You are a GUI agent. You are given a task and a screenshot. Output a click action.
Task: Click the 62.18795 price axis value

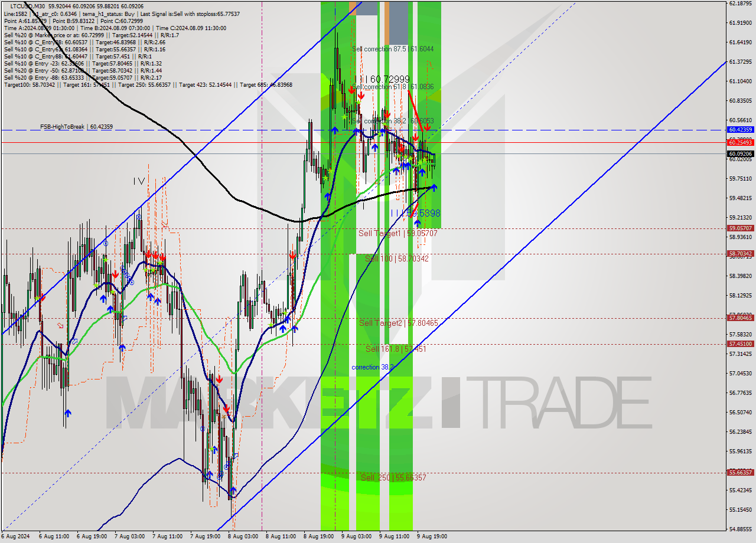point(740,4)
